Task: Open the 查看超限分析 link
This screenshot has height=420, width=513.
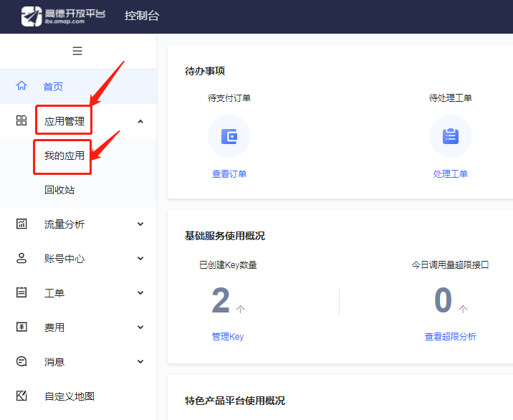Action: tap(450, 336)
